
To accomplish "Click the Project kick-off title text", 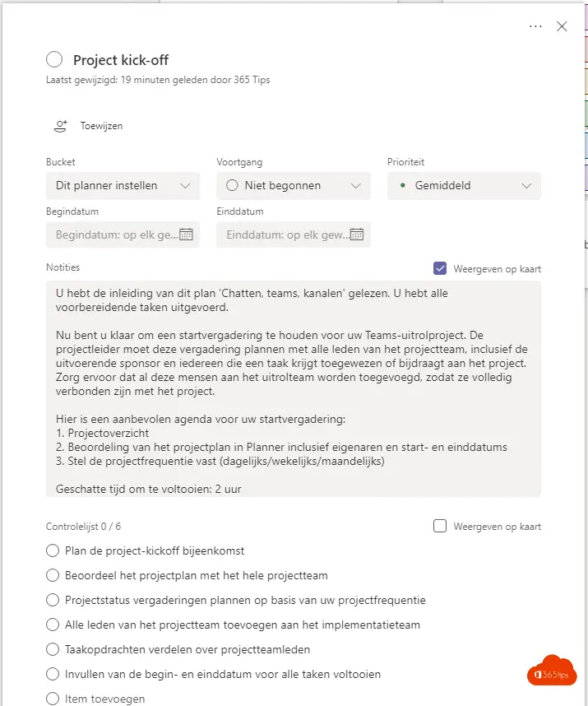I will (x=121, y=60).
